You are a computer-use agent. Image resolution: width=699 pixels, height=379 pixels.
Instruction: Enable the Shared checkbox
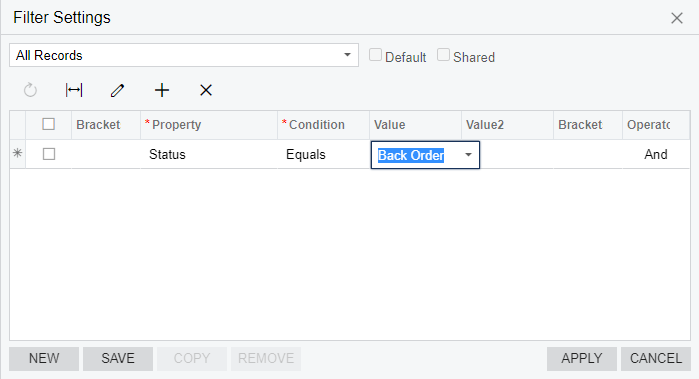pyautogui.click(x=443, y=55)
